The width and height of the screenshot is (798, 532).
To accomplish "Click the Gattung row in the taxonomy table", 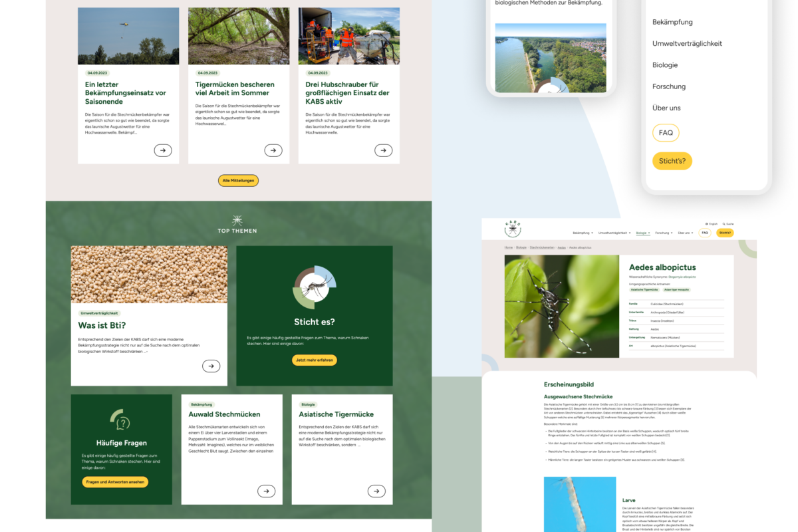I will [x=676, y=329].
